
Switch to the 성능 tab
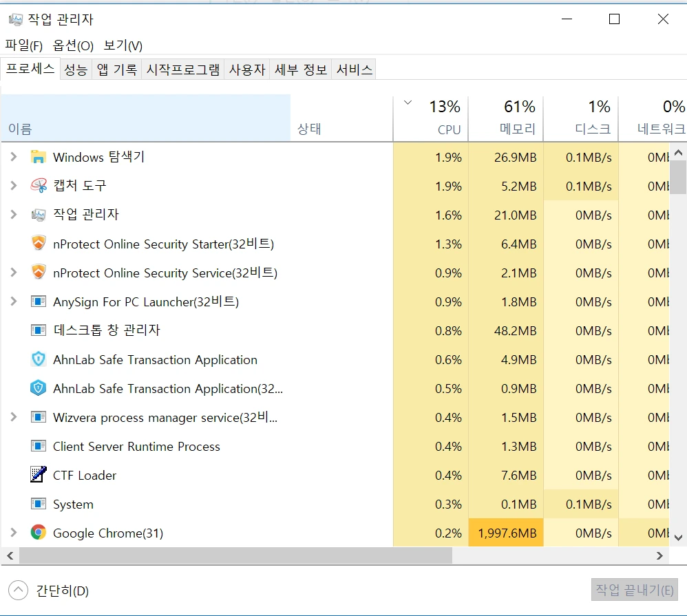76,70
